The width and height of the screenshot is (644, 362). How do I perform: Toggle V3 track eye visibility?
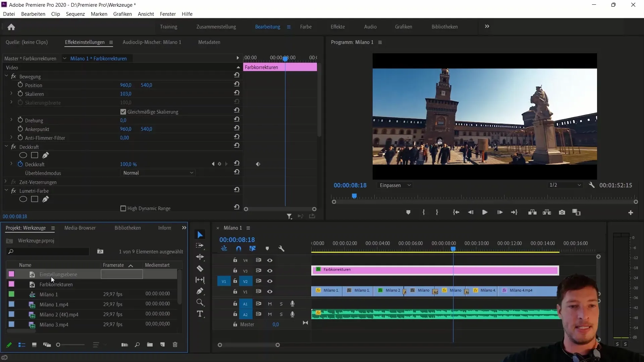pyautogui.click(x=270, y=271)
